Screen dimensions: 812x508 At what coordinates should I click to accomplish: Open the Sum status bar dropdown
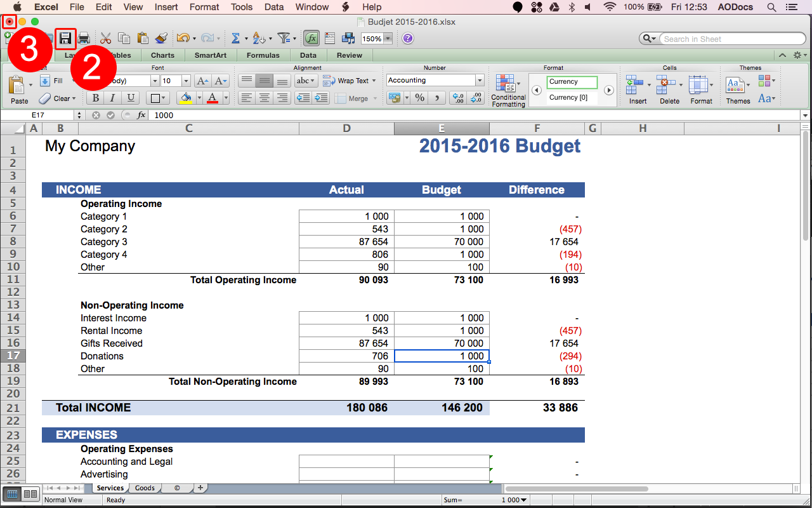(x=524, y=500)
